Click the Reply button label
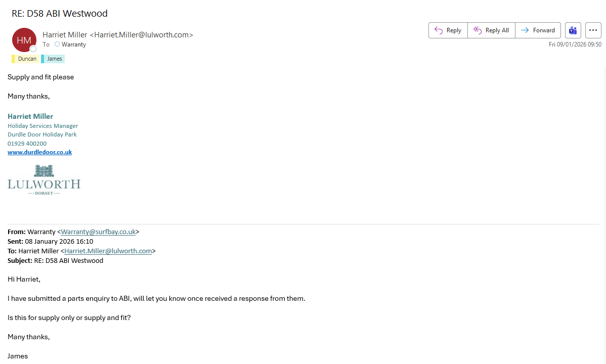This screenshot has height=364, width=606. pyautogui.click(x=454, y=30)
